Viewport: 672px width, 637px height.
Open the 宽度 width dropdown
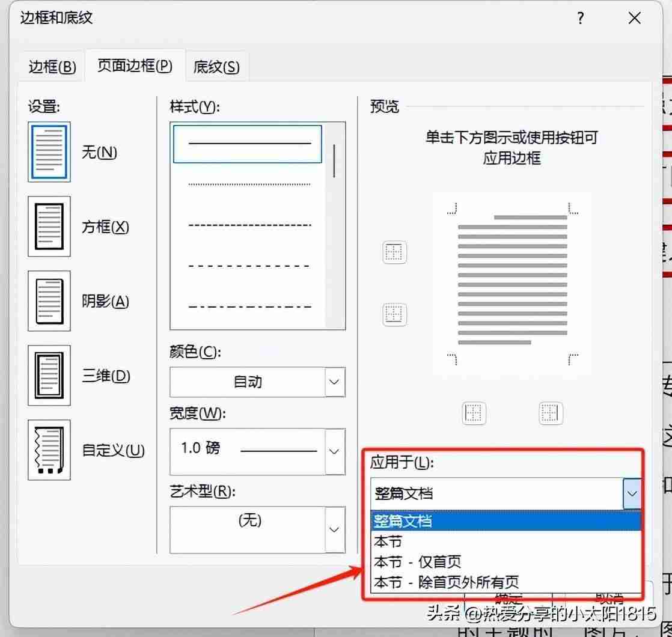(x=334, y=451)
